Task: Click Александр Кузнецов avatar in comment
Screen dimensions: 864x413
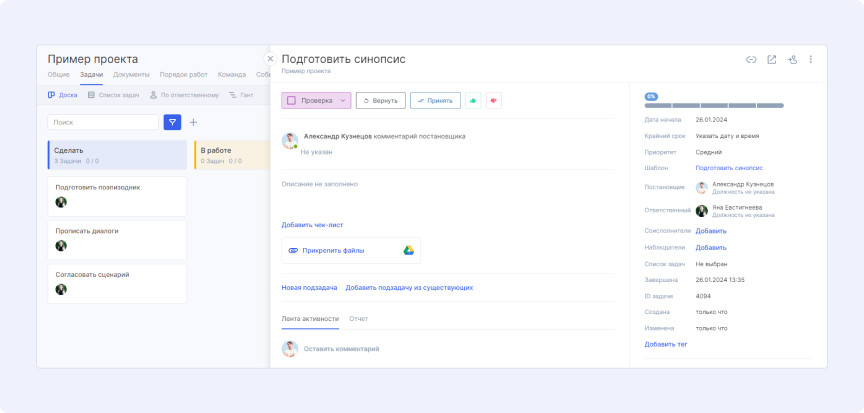Action: click(x=290, y=140)
